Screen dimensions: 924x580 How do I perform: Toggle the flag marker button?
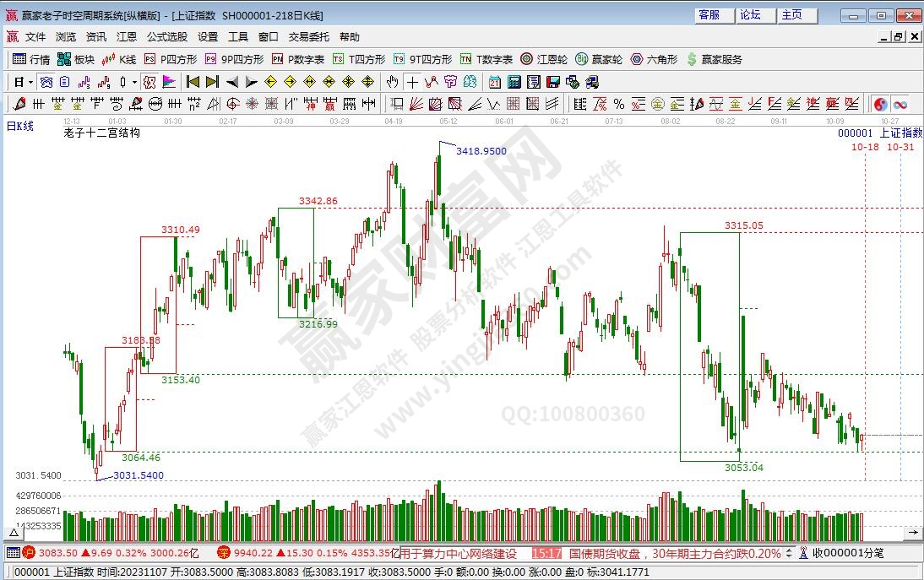(169, 82)
